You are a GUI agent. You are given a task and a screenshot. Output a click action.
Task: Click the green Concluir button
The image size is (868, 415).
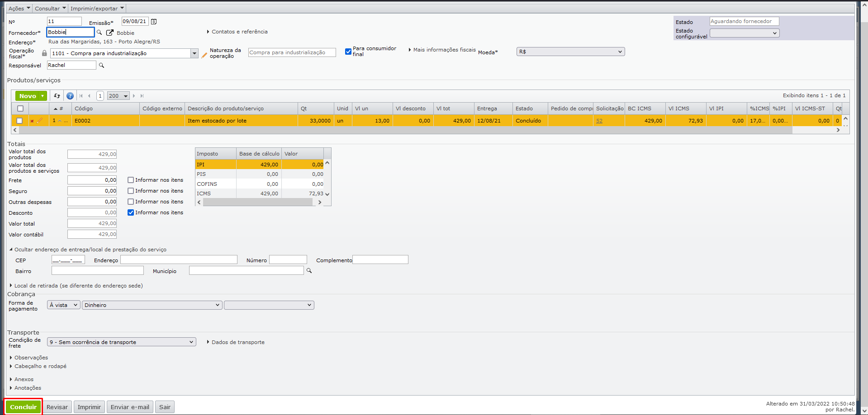pos(24,407)
